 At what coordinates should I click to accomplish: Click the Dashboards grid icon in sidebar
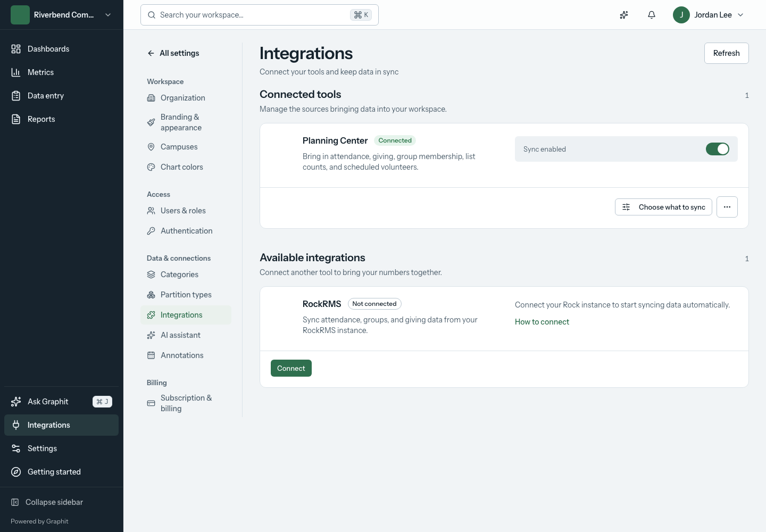pyautogui.click(x=16, y=49)
